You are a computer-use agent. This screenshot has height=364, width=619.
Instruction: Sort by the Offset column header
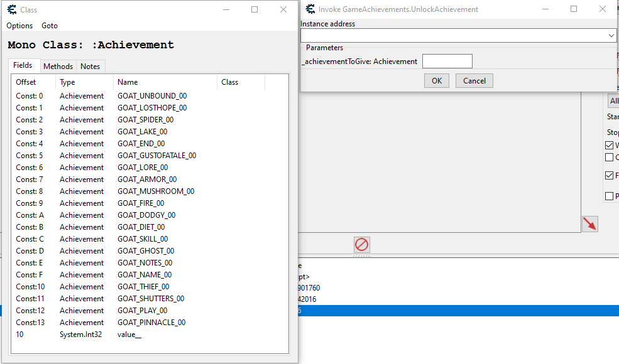(26, 82)
